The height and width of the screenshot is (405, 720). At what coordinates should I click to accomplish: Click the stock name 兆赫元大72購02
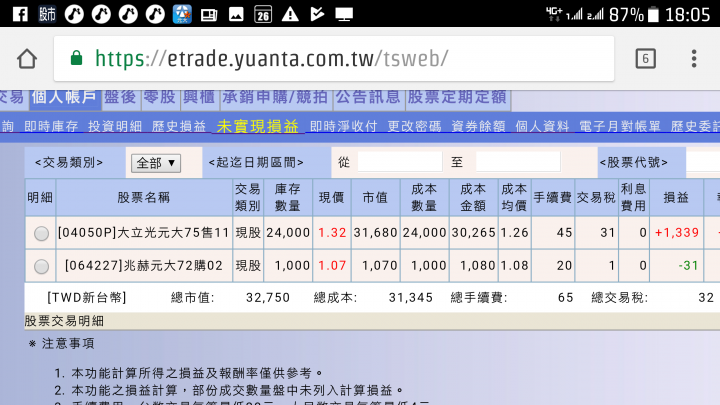coord(173,266)
